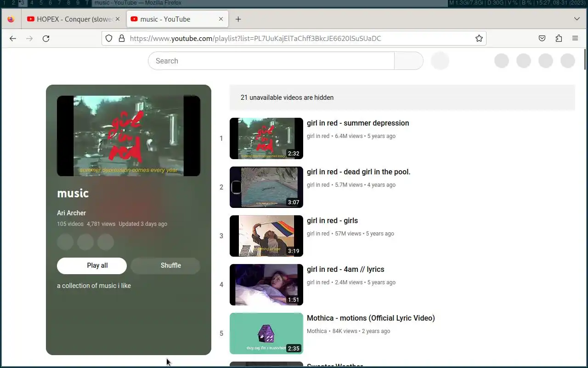
Task: Open girl in red - girls title link
Action: coord(332,221)
